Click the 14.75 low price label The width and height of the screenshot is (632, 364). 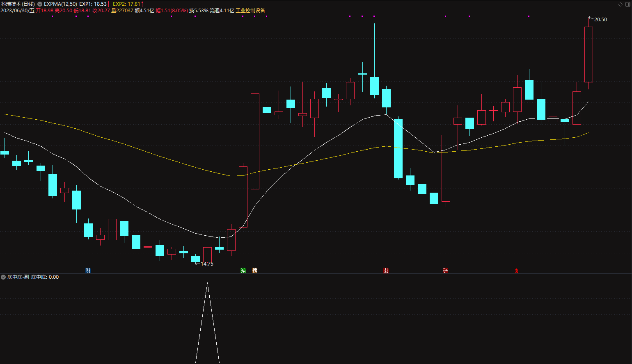coord(207,264)
